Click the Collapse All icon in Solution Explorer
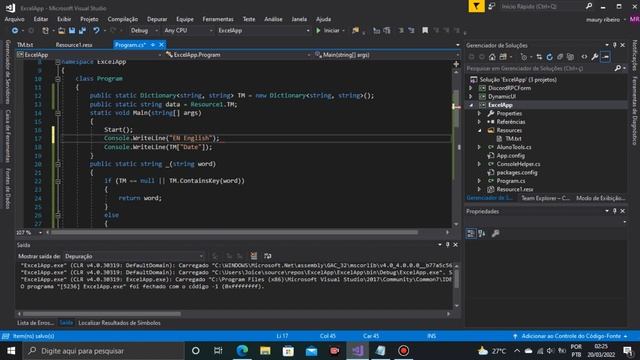 click(560, 57)
